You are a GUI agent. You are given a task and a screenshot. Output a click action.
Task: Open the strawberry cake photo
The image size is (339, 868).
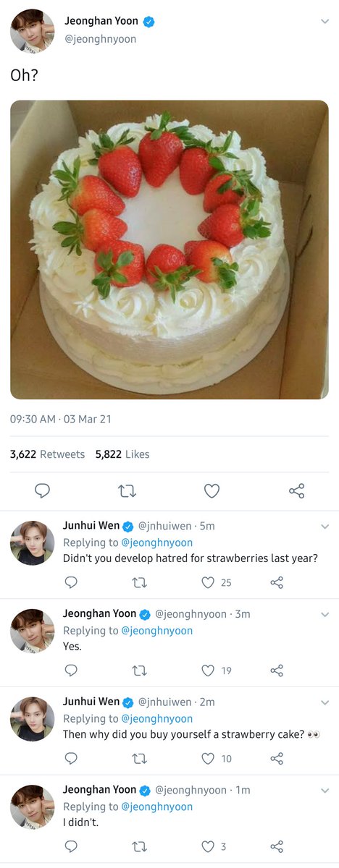coord(169,250)
